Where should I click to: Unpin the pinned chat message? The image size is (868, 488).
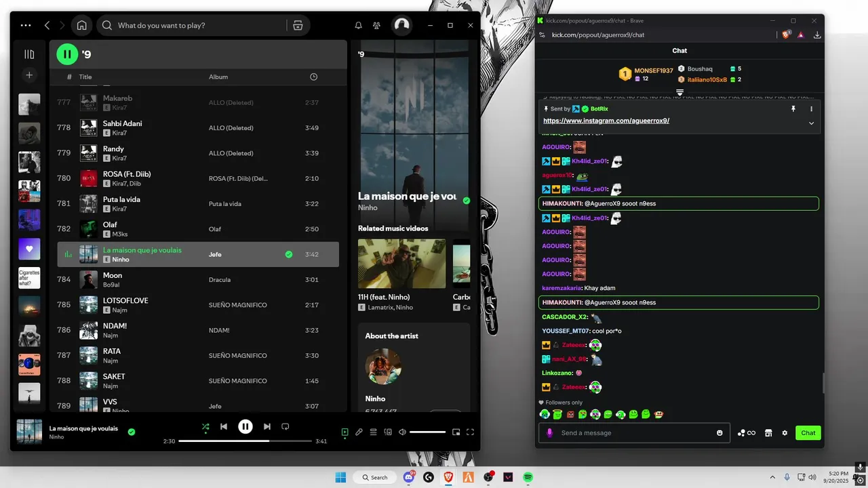click(793, 108)
